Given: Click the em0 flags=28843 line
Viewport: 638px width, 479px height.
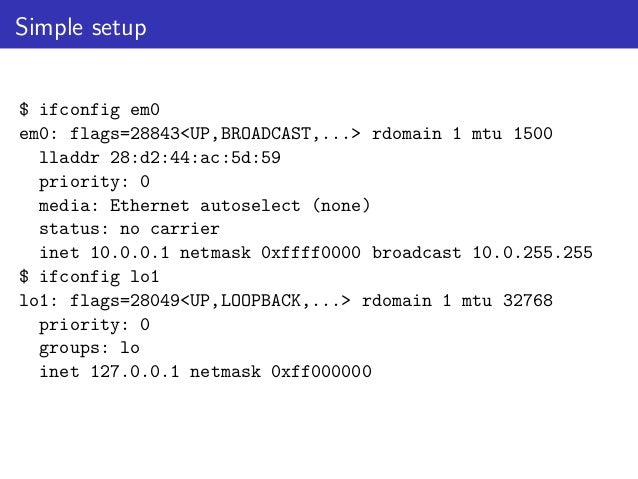Looking at the screenshot, I should point(286,133).
